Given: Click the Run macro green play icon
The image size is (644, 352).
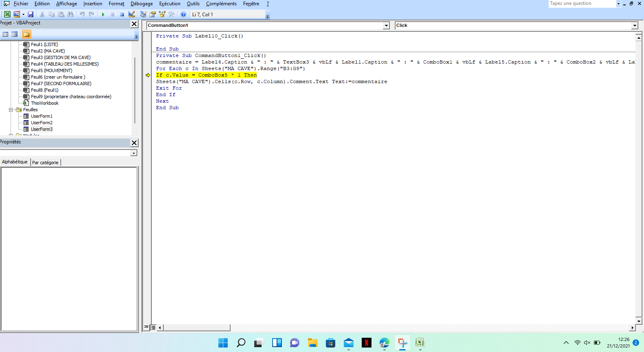Looking at the screenshot, I should (103, 14).
